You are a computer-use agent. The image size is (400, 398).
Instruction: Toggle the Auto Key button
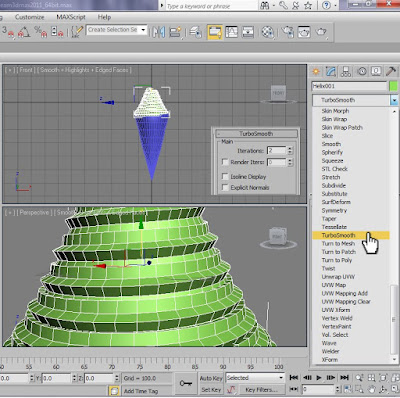click(211, 378)
